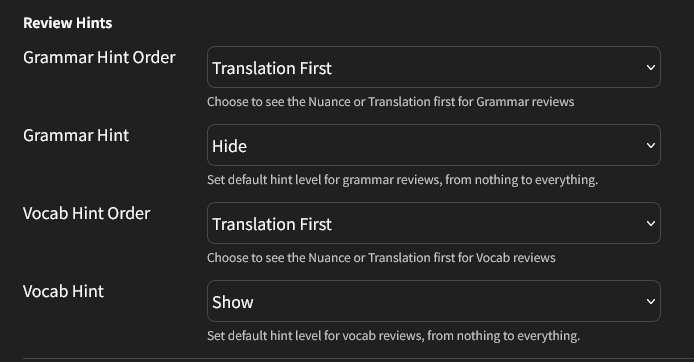Open the Vocab Hint Order dropdown
Image resolution: width=694 pixels, height=362 pixels.
click(434, 223)
